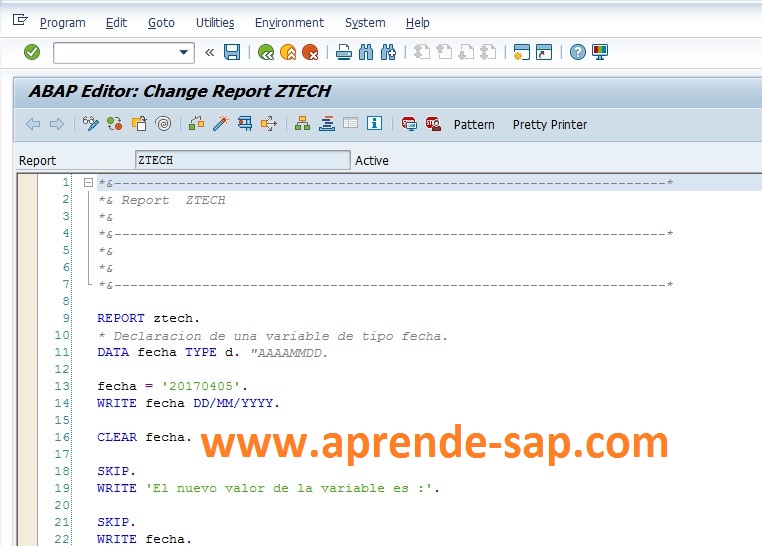Click the 'REPORT ztech.' code line
Viewport: 762px width, 546px height.
coord(148,318)
